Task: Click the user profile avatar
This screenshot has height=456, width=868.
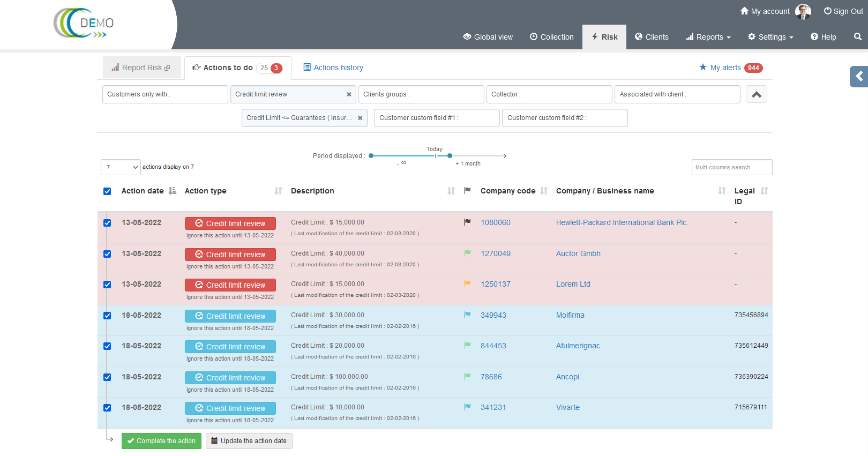Action: [x=803, y=11]
